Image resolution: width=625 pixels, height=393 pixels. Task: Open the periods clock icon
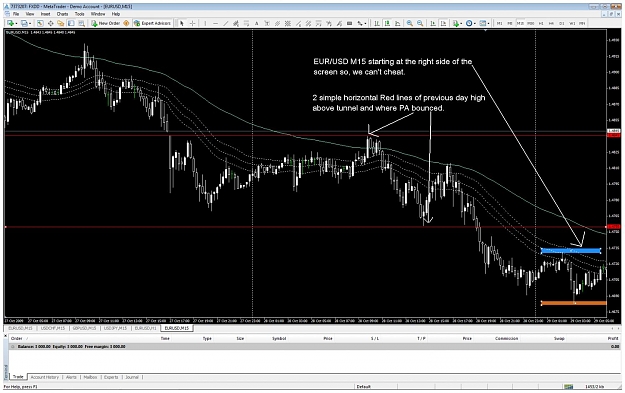[x=469, y=23]
